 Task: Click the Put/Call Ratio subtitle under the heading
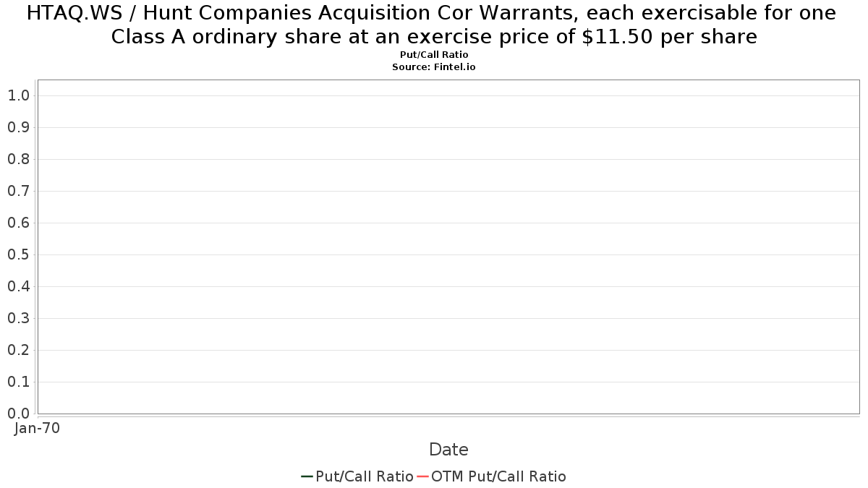(434, 55)
